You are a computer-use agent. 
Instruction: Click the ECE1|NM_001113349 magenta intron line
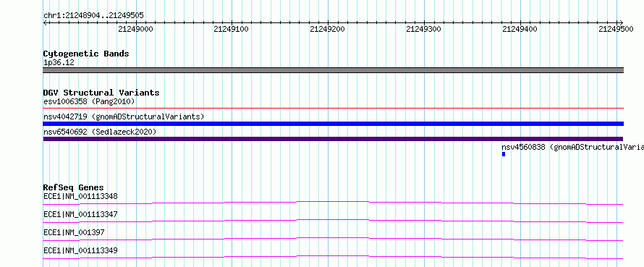click(333, 257)
